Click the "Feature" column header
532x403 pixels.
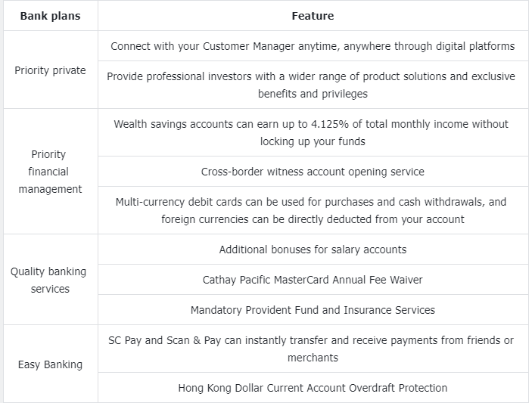coord(313,16)
